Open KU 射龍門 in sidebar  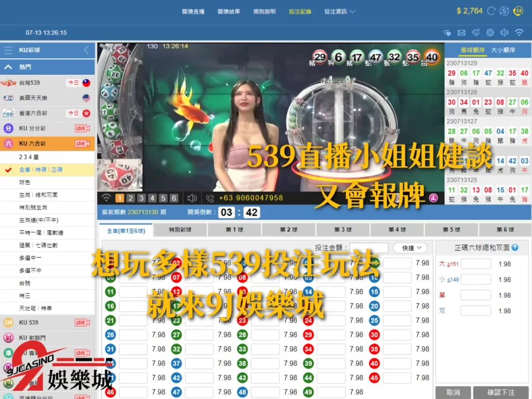47,338
